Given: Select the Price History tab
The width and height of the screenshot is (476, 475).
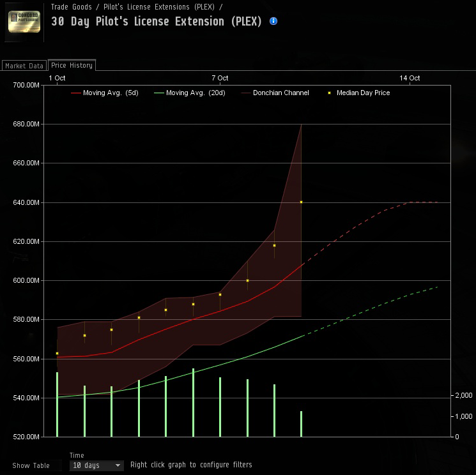Looking at the screenshot, I should click(x=72, y=65).
